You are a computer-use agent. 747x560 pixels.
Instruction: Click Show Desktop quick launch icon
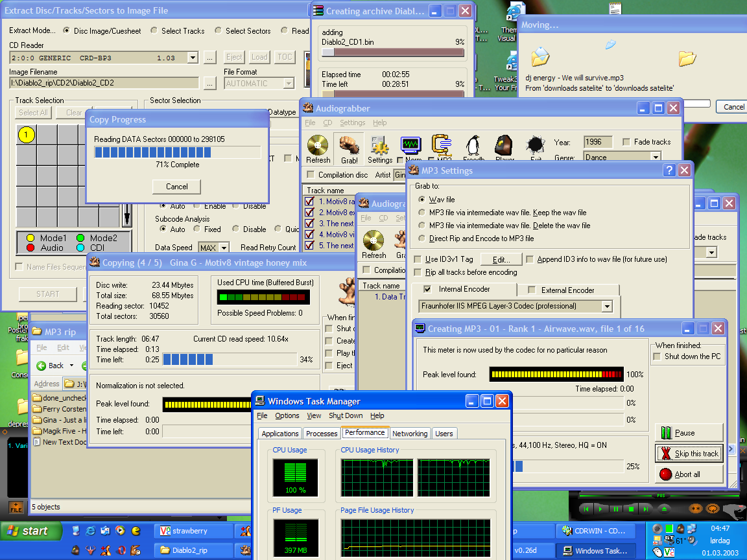coord(76,530)
